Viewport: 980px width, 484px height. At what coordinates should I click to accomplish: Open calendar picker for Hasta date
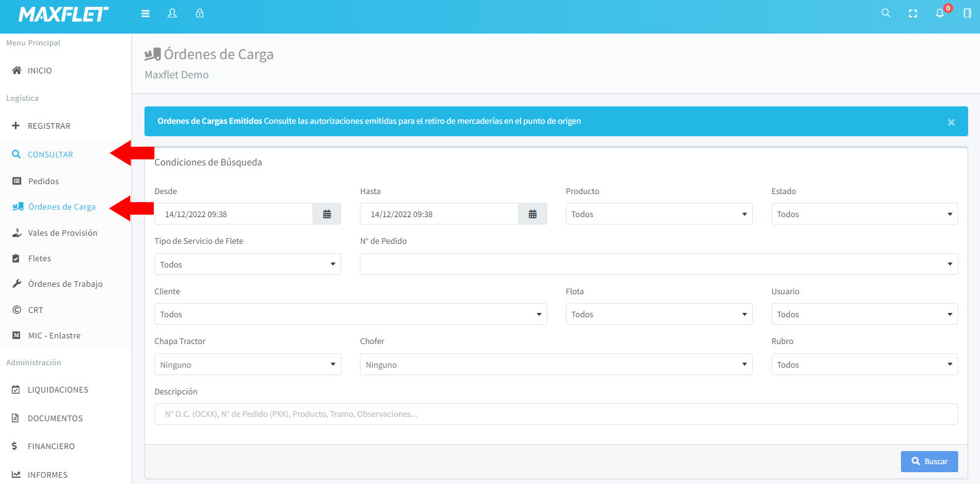coord(532,214)
